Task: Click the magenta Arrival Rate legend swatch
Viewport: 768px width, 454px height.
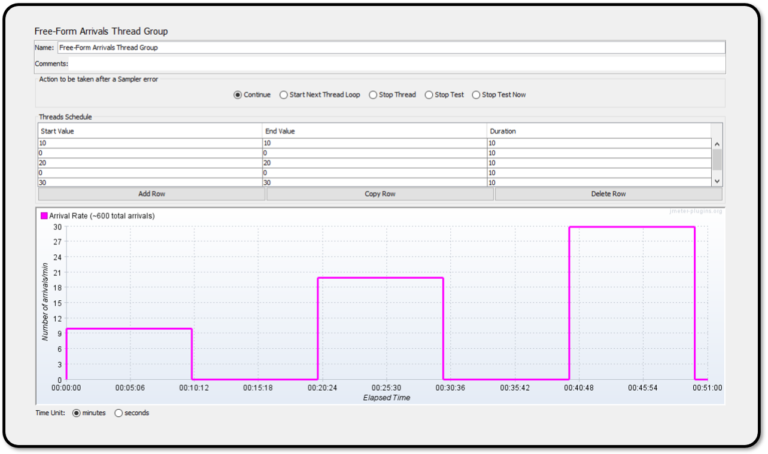Action: tap(44, 216)
